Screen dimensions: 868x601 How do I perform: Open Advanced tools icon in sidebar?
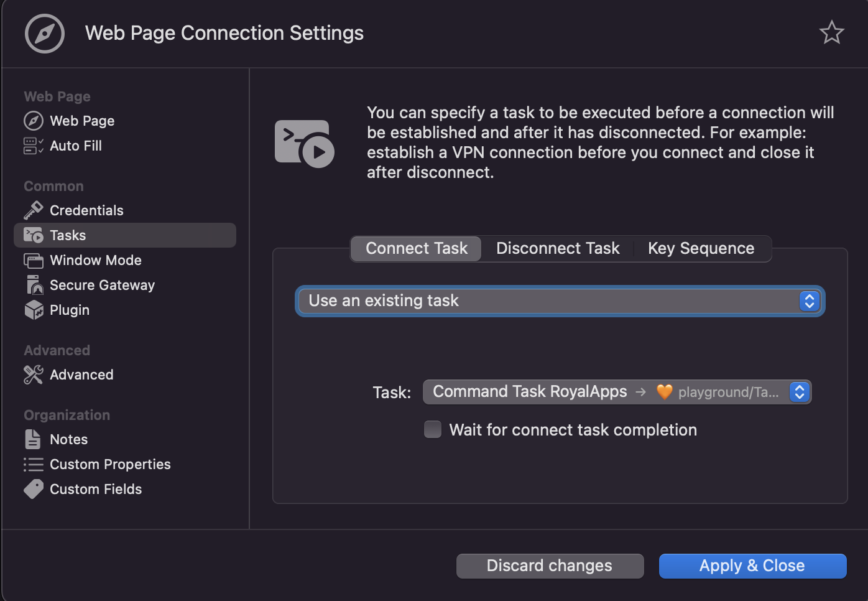pyautogui.click(x=33, y=375)
